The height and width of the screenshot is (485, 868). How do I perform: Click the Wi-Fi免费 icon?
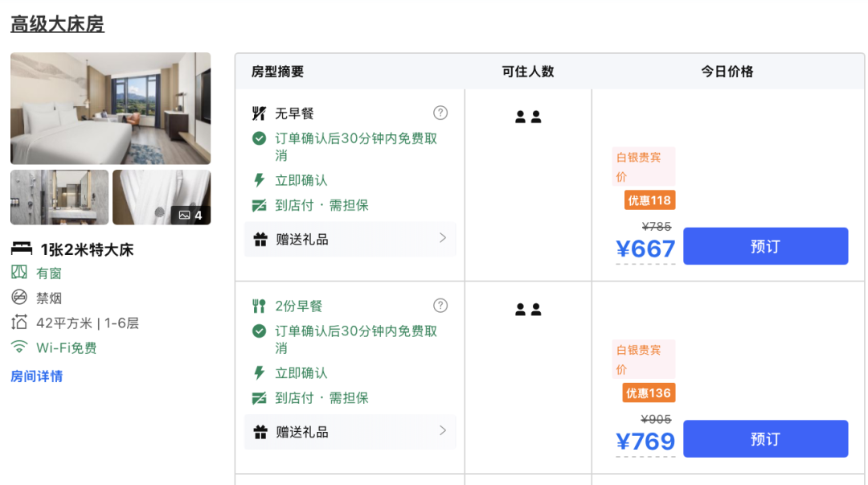[x=19, y=347]
